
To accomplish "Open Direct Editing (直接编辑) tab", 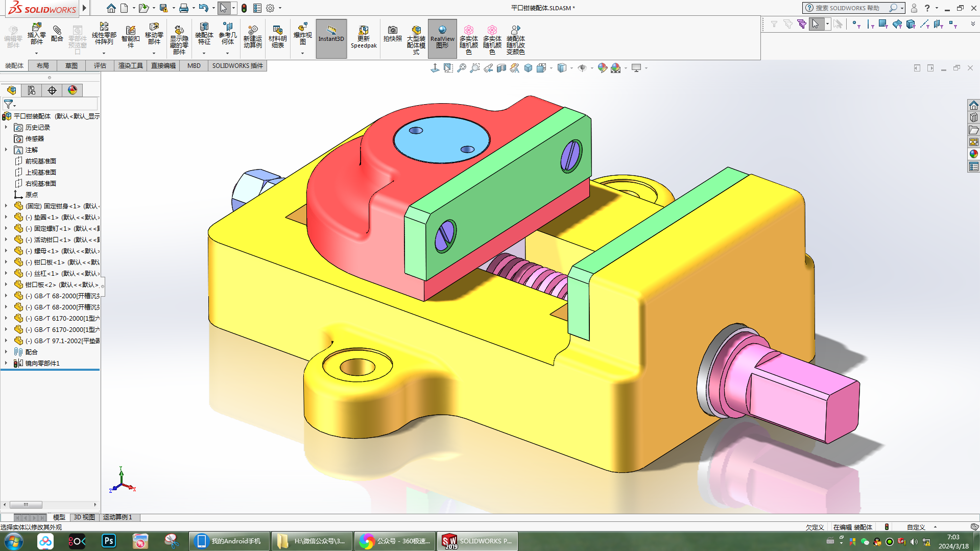I will (x=163, y=66).
